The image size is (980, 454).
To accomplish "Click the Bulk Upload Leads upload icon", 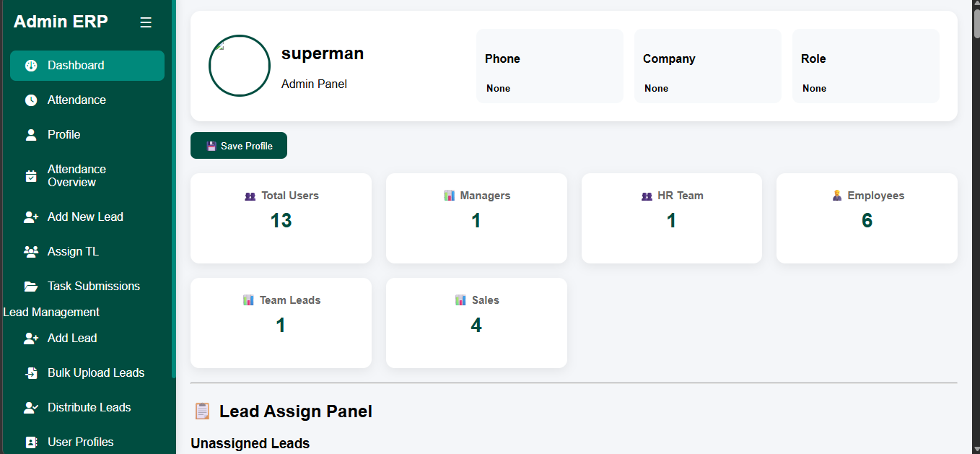I will (x=30, y=372).
